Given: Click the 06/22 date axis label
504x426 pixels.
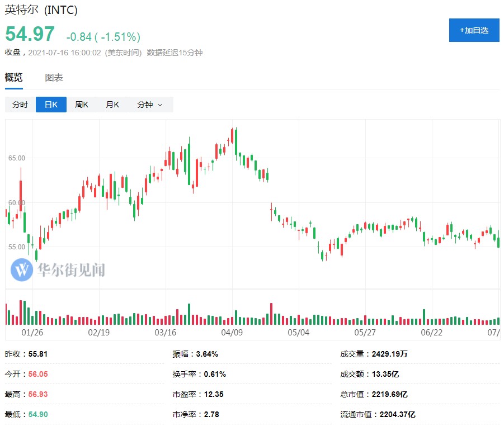Looking at the screenshot, I should 431,332.
